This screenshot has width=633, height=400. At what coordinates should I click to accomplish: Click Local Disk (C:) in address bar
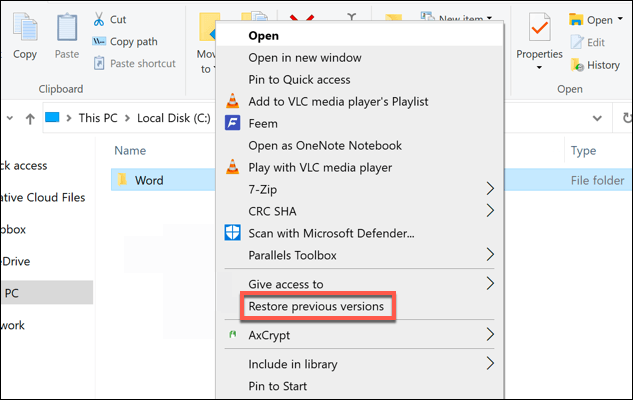coord(176,119)
